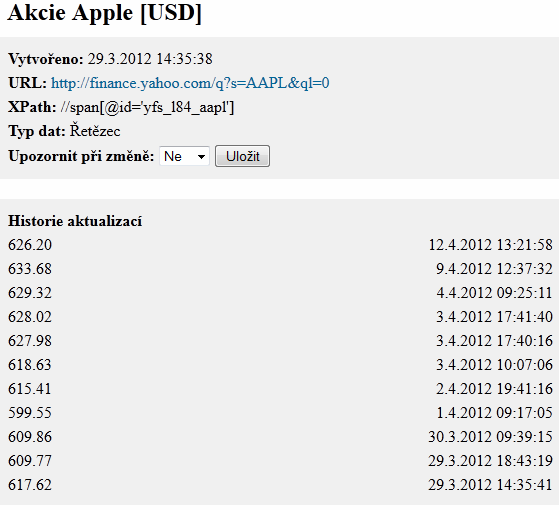The height and width of the screenshot is (510, 559).
Task: Select the history value 633.68
Action: (30, 269)
